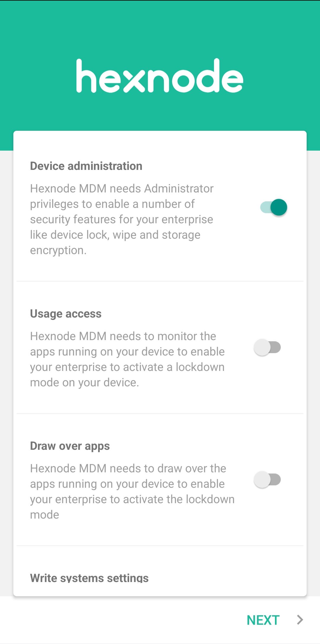Screen dimensions: 320x644
Task: Tap the grey thumb of Usage access switch
Action: (262, 347)
